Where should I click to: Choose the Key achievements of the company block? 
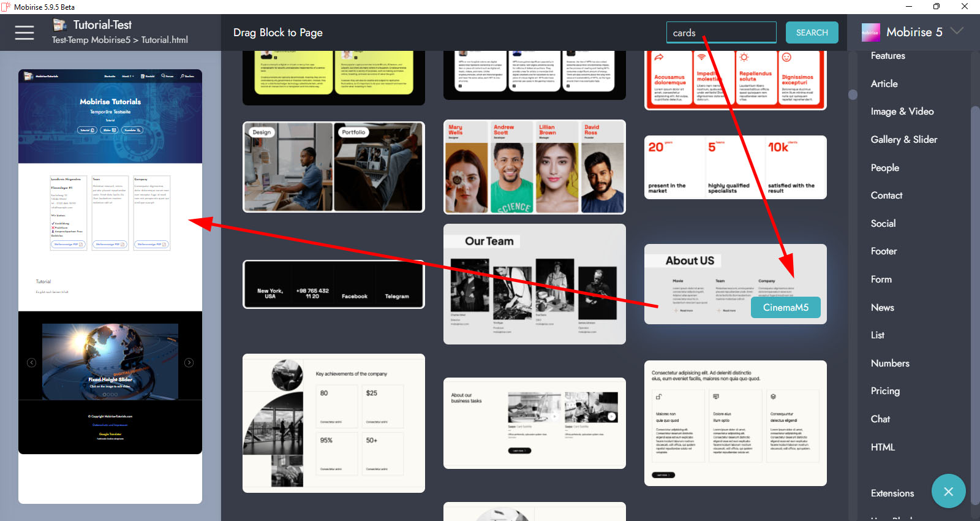[334, 423]
